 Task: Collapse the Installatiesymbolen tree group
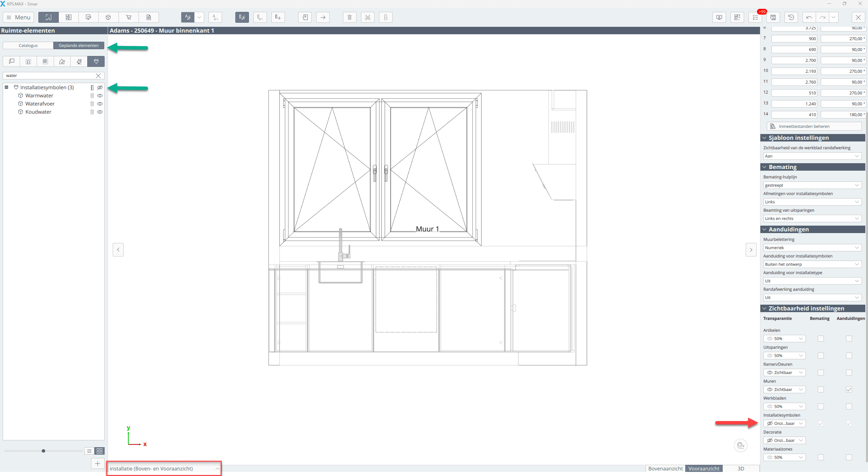click(x=6, y=88)
